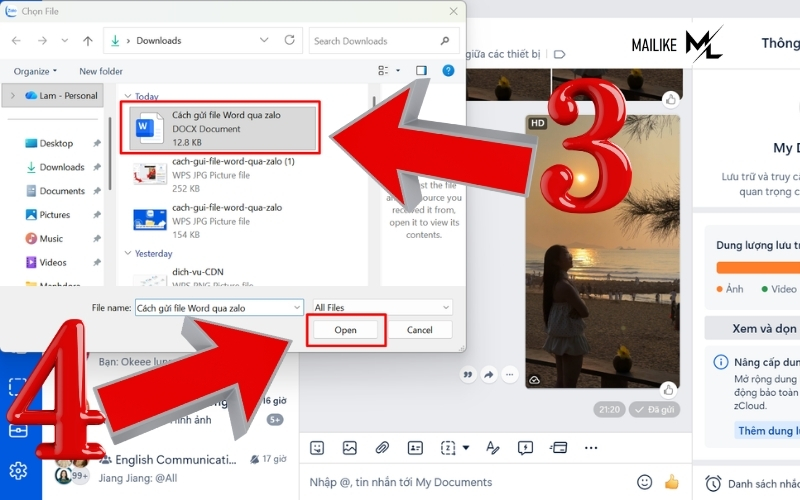
Task: Quote the beach photo message
Action: pyautogui.click(x=467, y=374)
